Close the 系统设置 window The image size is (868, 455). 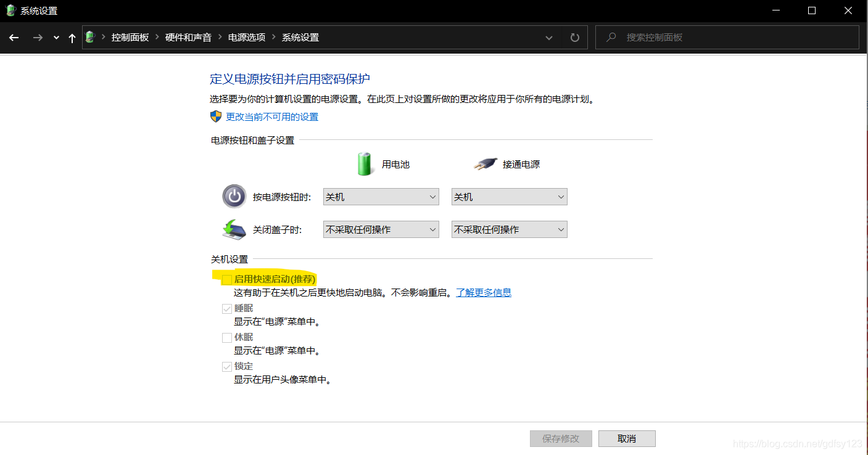click(x=848, y=10)
